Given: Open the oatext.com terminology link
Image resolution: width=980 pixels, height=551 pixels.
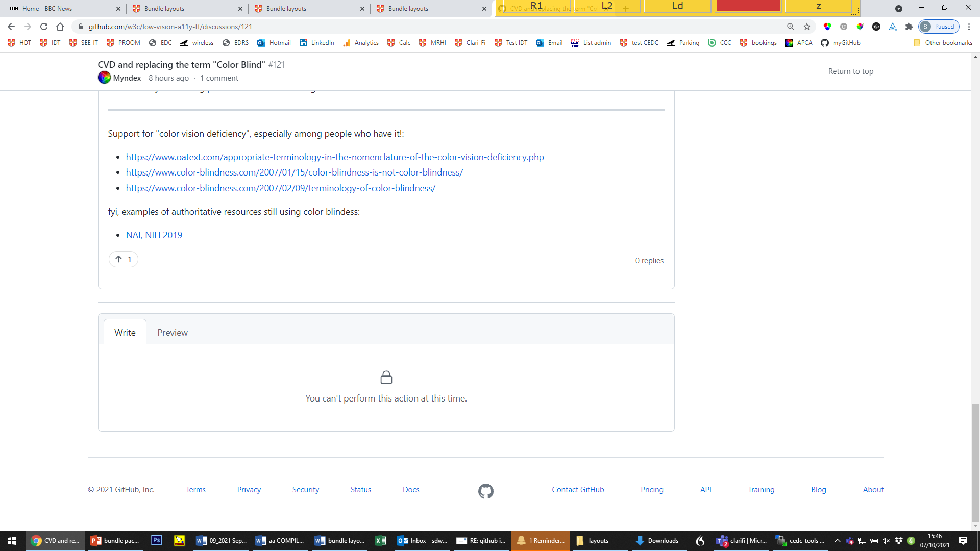Looking at the screenshot, I should click(x=335, y=157).
